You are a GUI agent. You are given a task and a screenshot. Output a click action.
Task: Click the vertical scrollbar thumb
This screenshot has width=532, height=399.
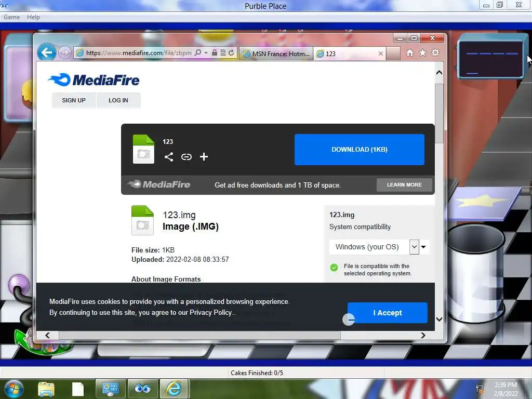pyautogui.click(x=439, y=113)
